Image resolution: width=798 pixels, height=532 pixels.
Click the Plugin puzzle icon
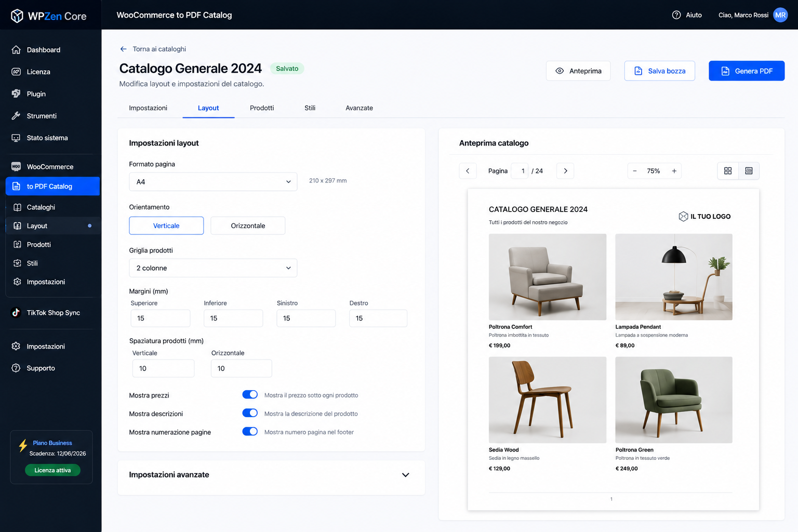coord(16,94)
